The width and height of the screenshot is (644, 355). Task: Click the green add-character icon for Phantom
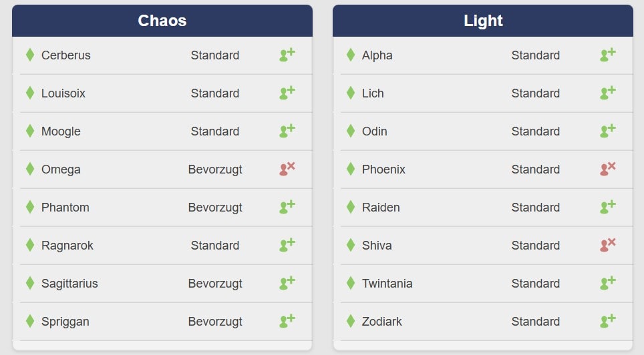tap(287, 207)
